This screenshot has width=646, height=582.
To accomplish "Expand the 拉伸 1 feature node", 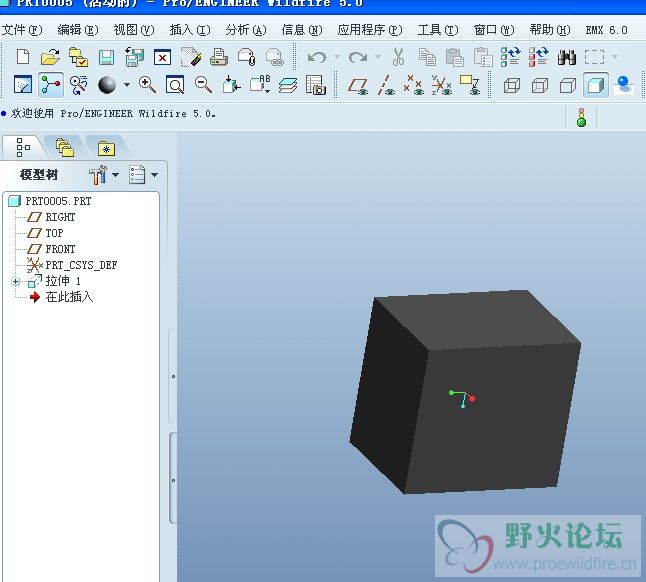I will click(x=16, y=282).
